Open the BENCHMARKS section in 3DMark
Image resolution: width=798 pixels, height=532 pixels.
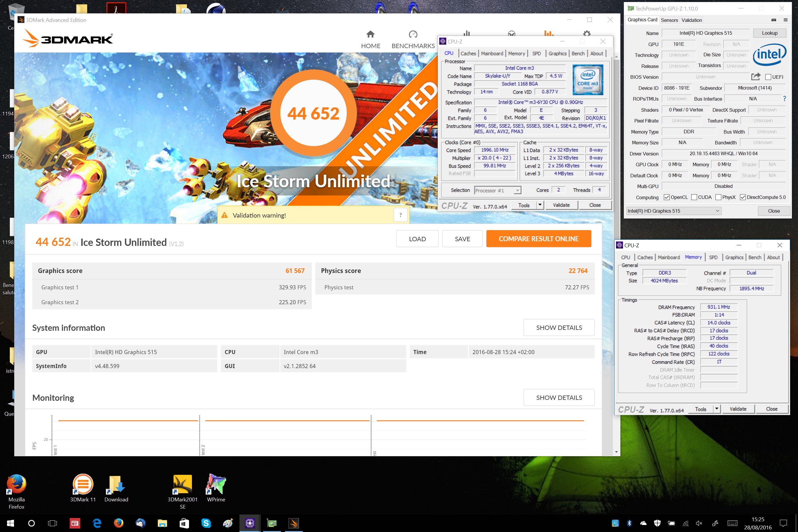[413, 40]
